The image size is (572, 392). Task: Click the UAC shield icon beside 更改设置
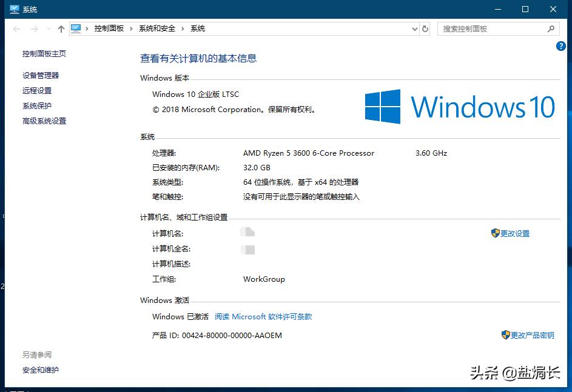coord(494,233)
